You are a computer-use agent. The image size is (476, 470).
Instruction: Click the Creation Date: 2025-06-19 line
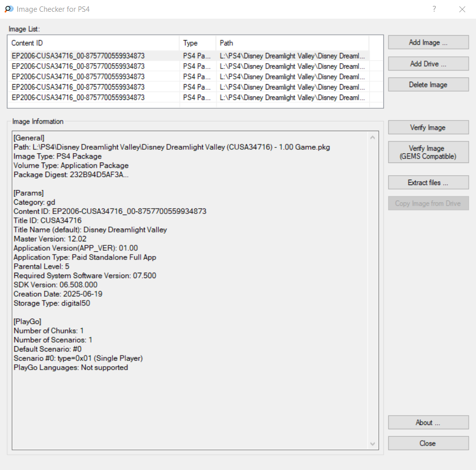tap(58, 294)
